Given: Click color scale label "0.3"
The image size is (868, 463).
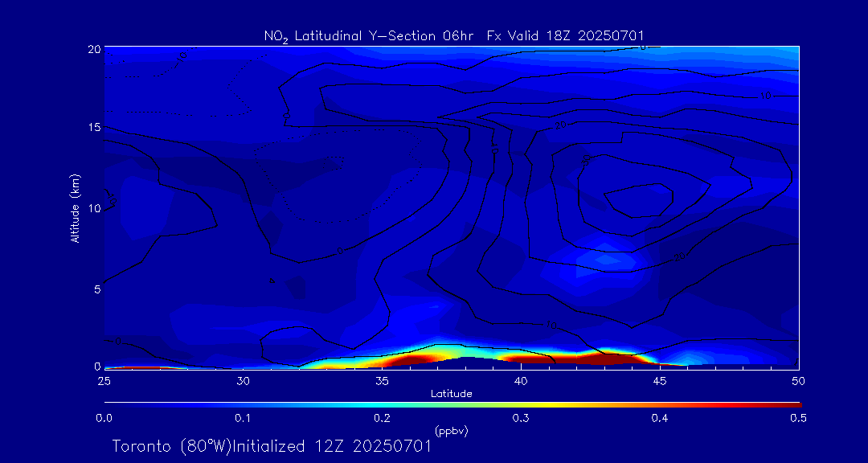Looking at the screenshot, I should point(521,419).
